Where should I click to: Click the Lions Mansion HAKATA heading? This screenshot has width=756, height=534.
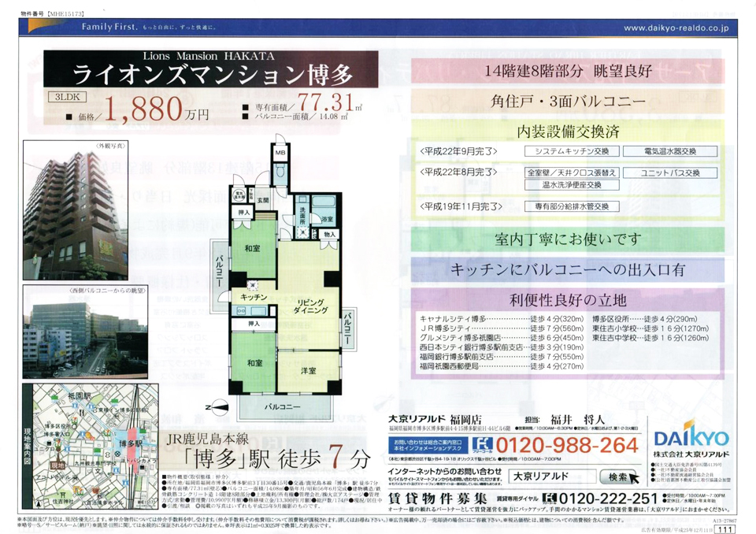click(x=208, y=56)
